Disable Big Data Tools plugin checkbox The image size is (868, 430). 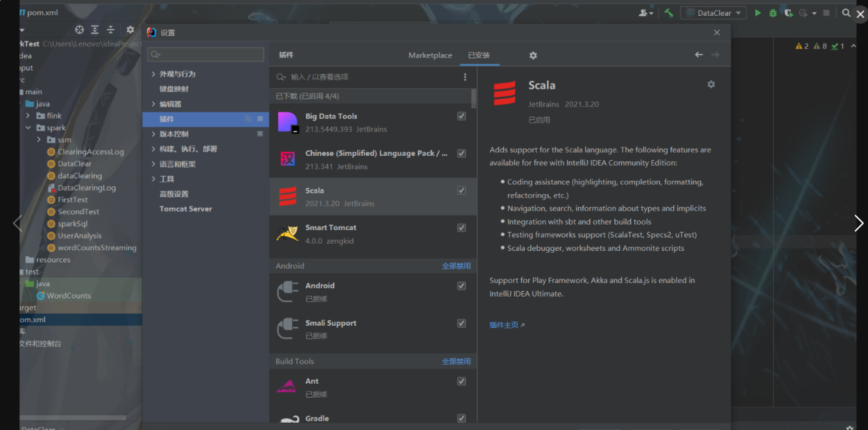tap(461, 116)
